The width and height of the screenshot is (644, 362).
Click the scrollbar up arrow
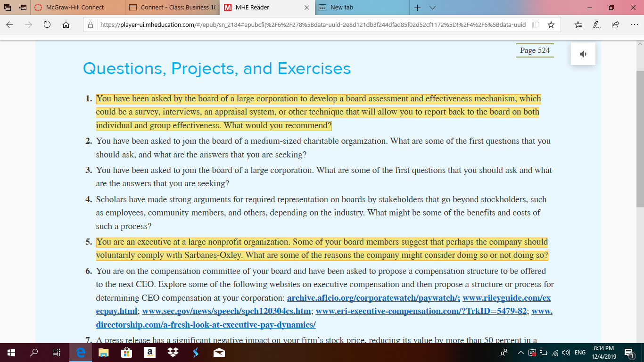[640, 43]
